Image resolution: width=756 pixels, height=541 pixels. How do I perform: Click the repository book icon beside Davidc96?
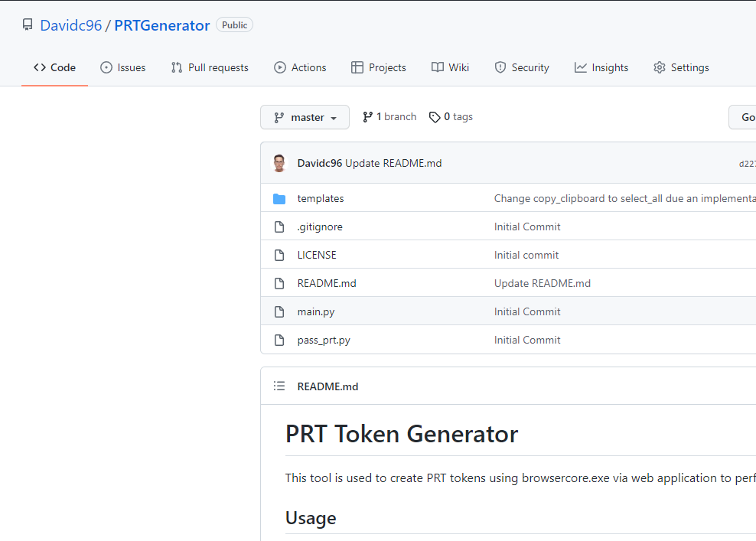[x=28, y=24]
